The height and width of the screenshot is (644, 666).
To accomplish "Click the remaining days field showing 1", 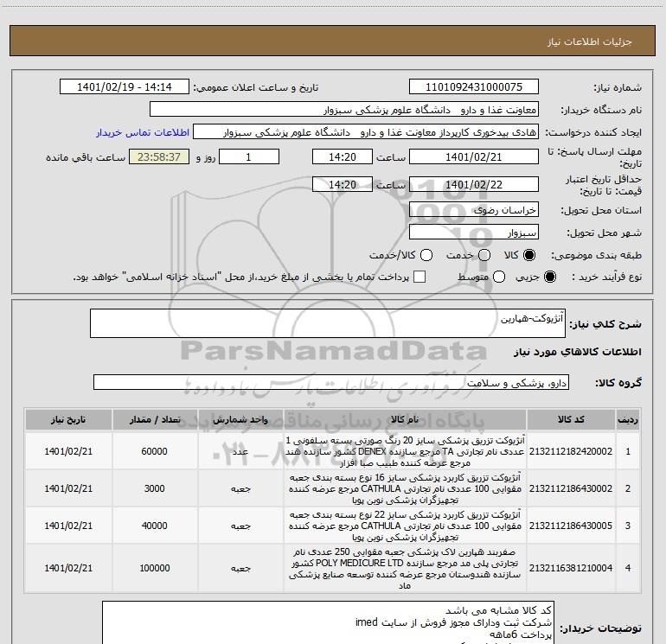I will (249, 156).
